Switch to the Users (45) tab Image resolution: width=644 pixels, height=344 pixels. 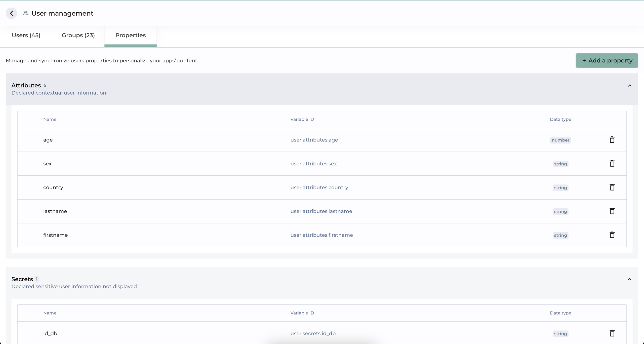point(26,35)
